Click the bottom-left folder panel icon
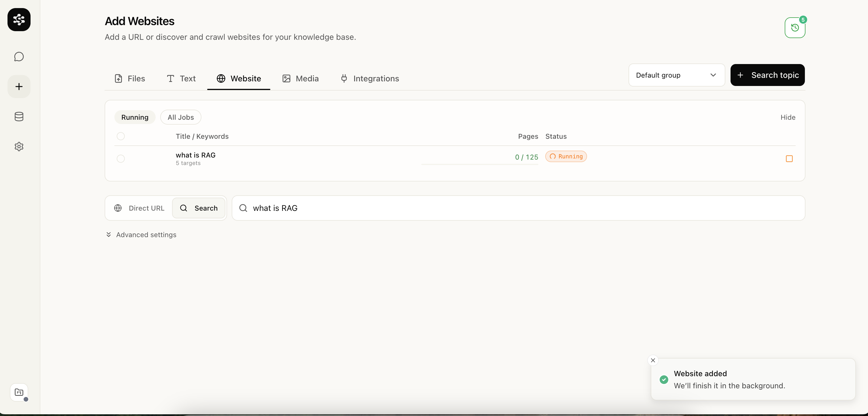The width and height of the screenshot is (868, 416). [x=19, y=392]
